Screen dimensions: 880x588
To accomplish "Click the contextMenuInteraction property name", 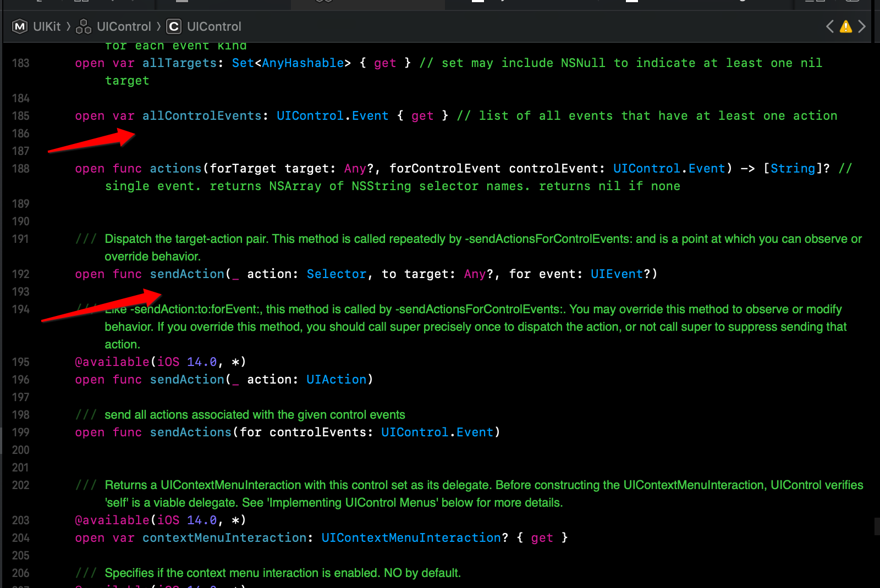I will (x=224, y=538).
